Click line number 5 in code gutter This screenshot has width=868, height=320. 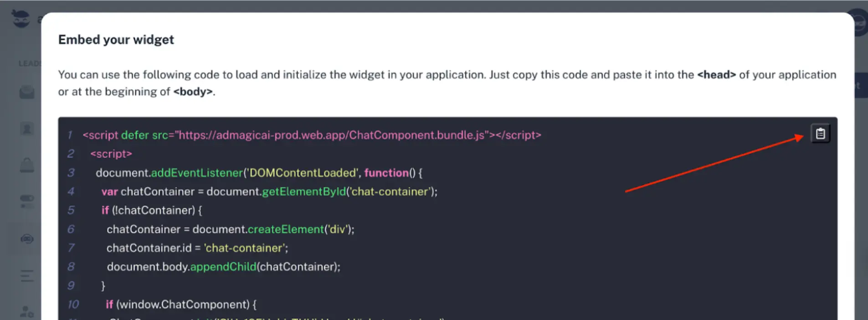click(x=71, y=210)
